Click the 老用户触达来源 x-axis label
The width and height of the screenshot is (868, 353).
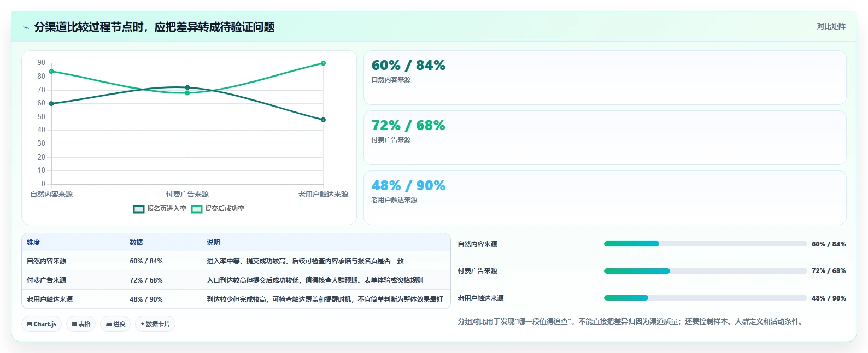(x=323, y=195)
